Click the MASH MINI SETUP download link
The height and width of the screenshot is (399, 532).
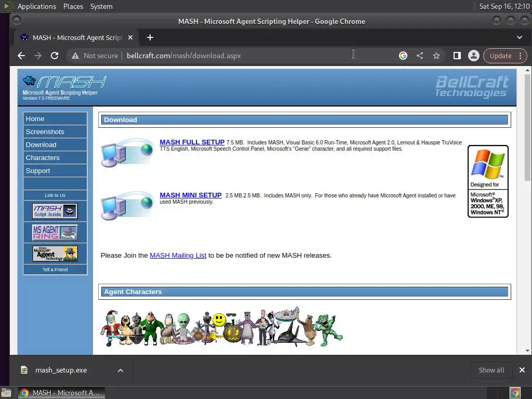191,195
